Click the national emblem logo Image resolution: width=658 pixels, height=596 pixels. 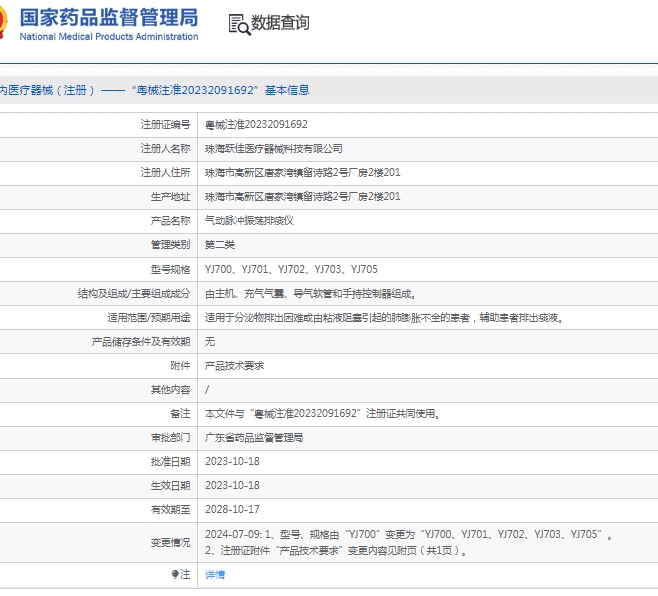pos(3,23)
